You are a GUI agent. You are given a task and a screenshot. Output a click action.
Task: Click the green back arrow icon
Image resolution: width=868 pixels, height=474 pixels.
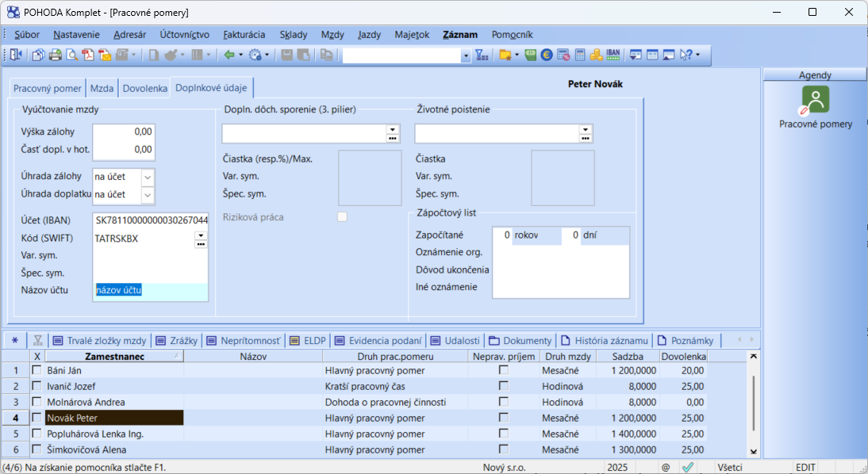(229, 55)
